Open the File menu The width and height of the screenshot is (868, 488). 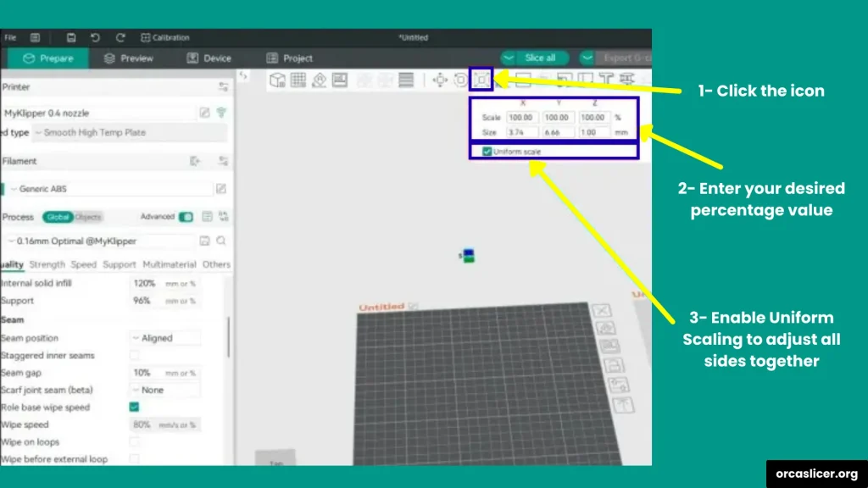point(10,37)
